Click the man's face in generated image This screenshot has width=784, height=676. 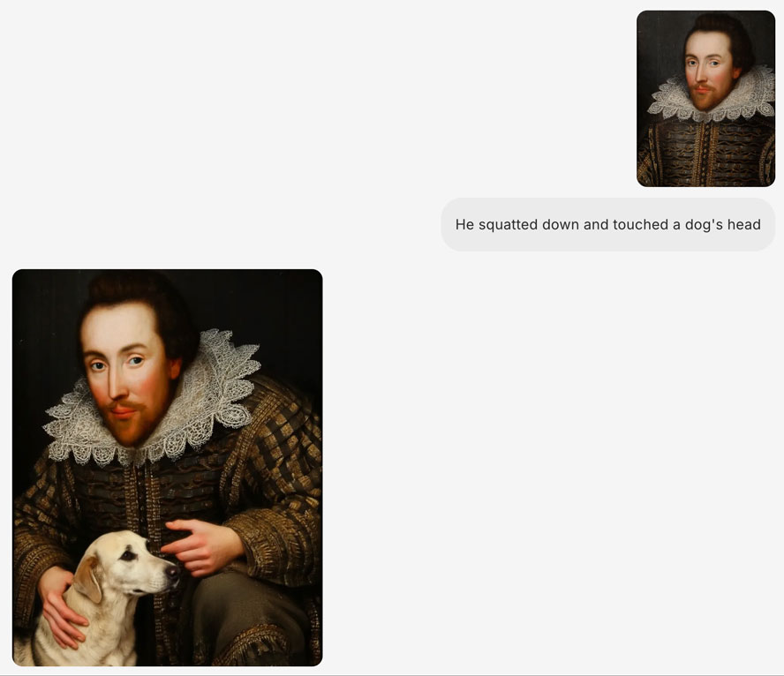point(127,373)
